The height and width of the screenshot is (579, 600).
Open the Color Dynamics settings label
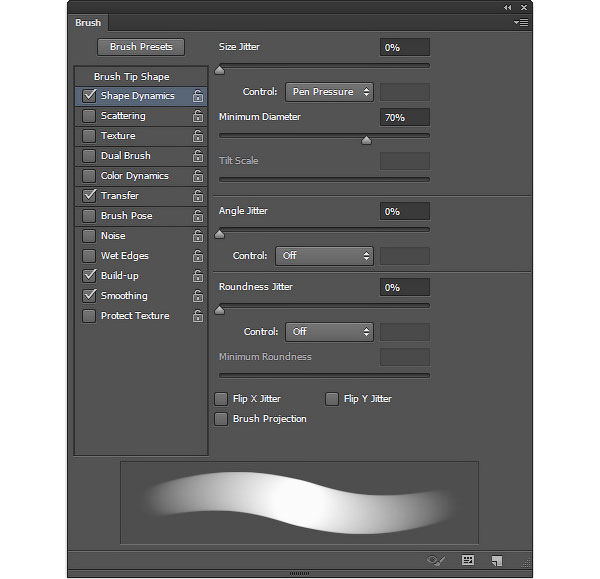tap(134, 176)
